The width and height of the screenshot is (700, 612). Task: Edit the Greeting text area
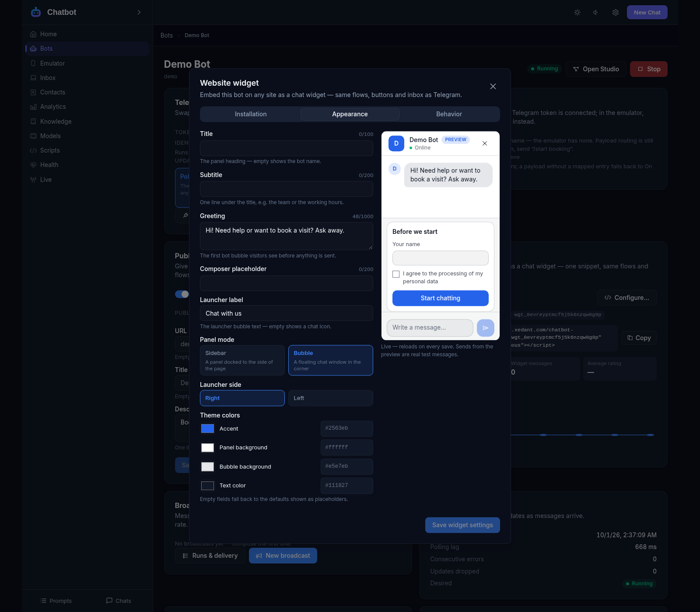[287, 236]
